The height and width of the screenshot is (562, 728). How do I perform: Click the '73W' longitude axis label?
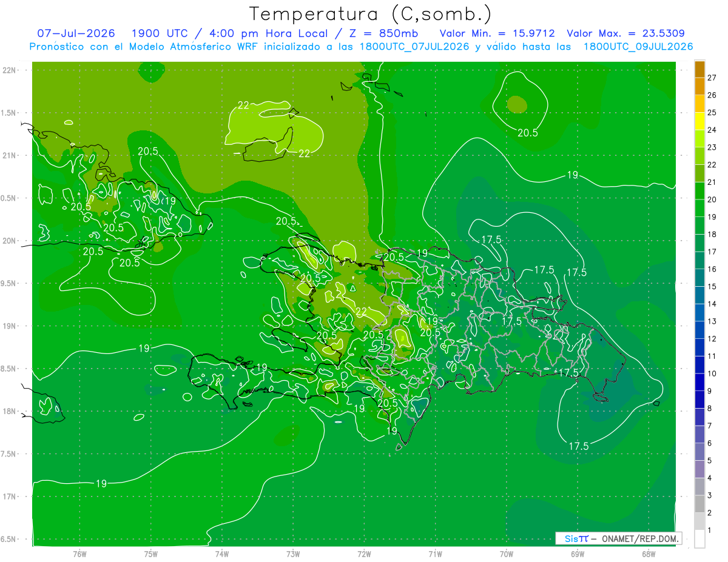(293, 554)
